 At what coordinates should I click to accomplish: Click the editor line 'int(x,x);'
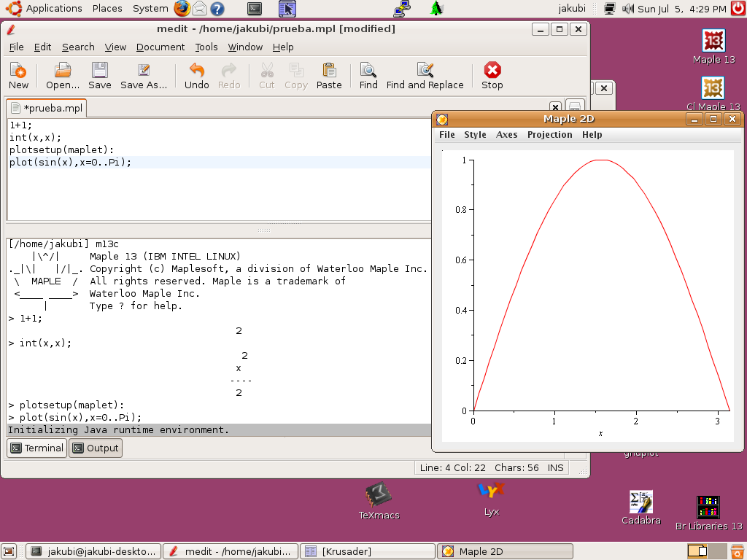(35, 138)
